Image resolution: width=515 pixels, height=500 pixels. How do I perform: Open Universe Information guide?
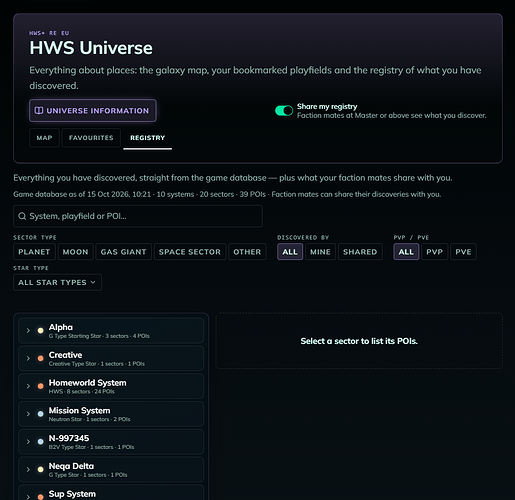click(93, 110)
